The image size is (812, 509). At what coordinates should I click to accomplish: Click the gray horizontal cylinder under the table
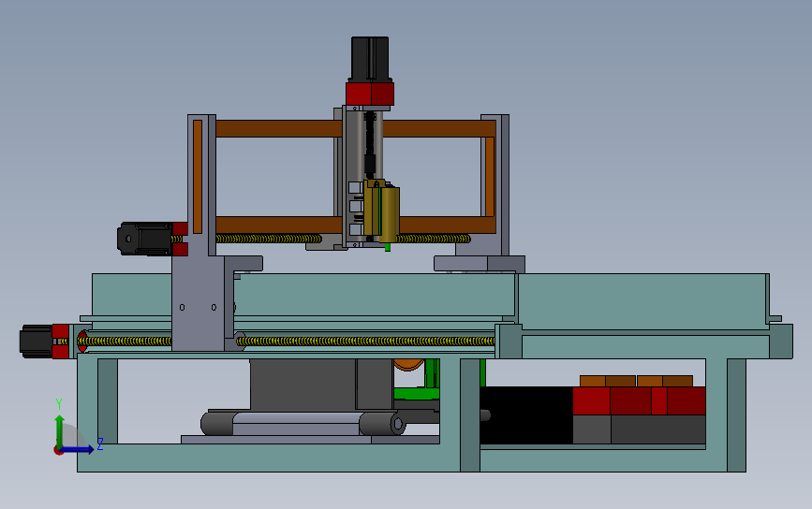(303, 423)
